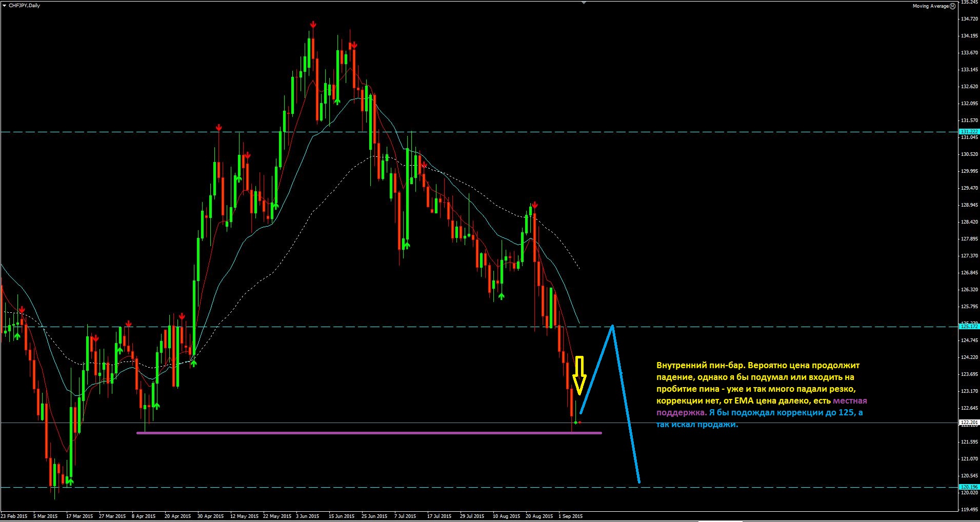The image size is (980, 522).
Task: Select the 131.222 horizontal level price tag
Action: tap(969, 132)
